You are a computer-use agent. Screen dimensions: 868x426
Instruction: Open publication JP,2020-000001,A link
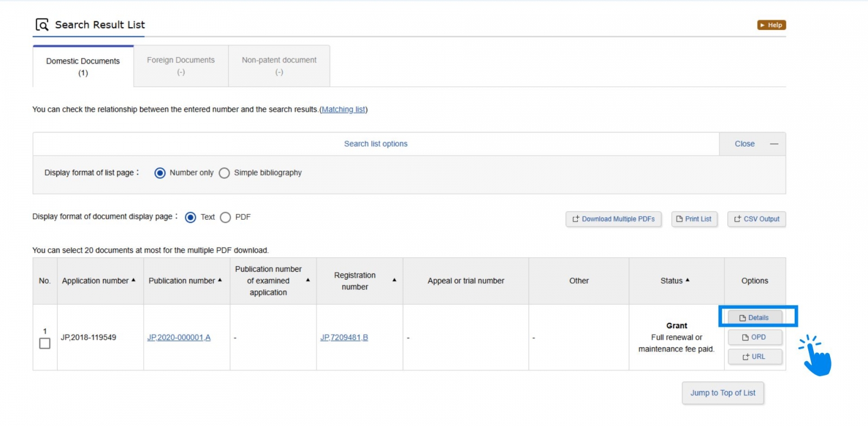click(178, 338)
